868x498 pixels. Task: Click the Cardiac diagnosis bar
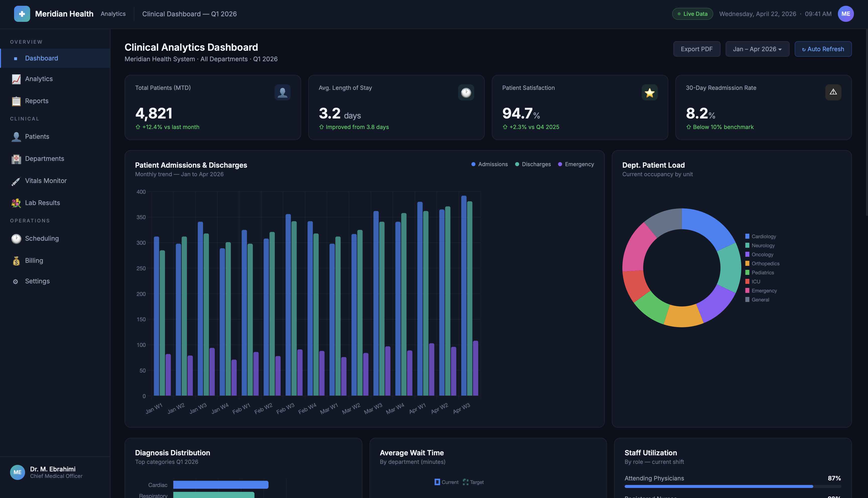click(x=221, y=485)
